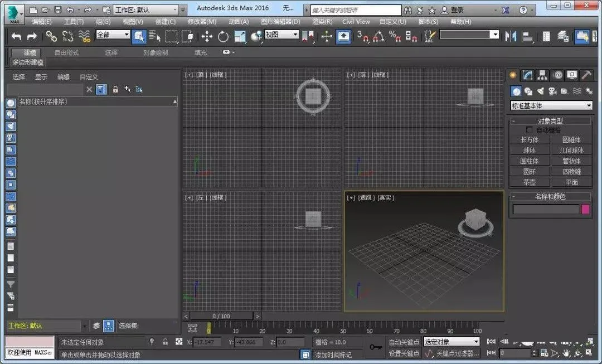Open the 标准基本体 dropdown
602x364 pixels.
point(551,105)
